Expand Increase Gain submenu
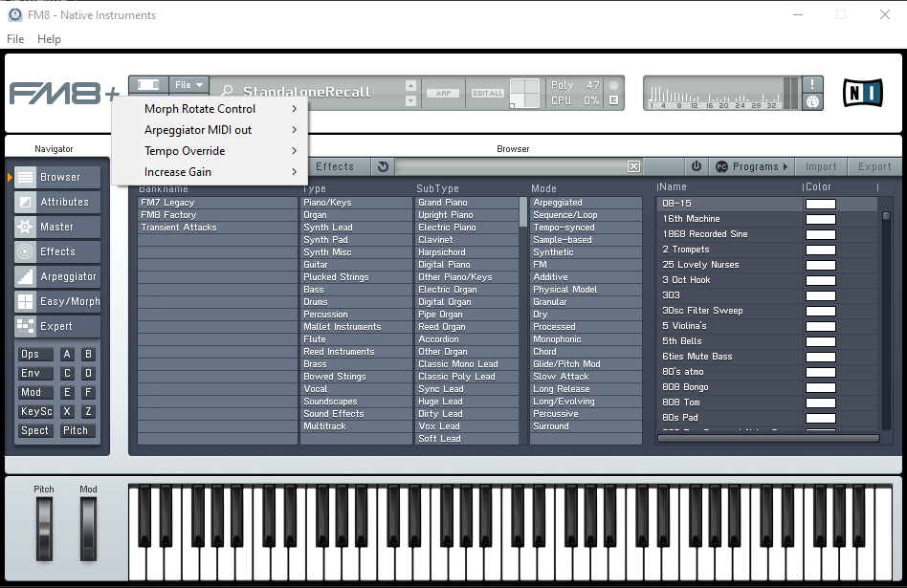 210,172
